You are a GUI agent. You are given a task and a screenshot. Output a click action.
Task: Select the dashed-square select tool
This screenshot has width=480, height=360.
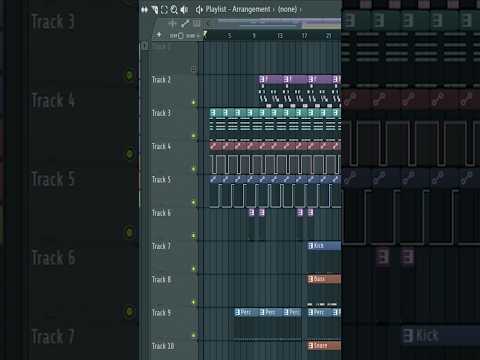pyautogui.click(x=164, y=10)
